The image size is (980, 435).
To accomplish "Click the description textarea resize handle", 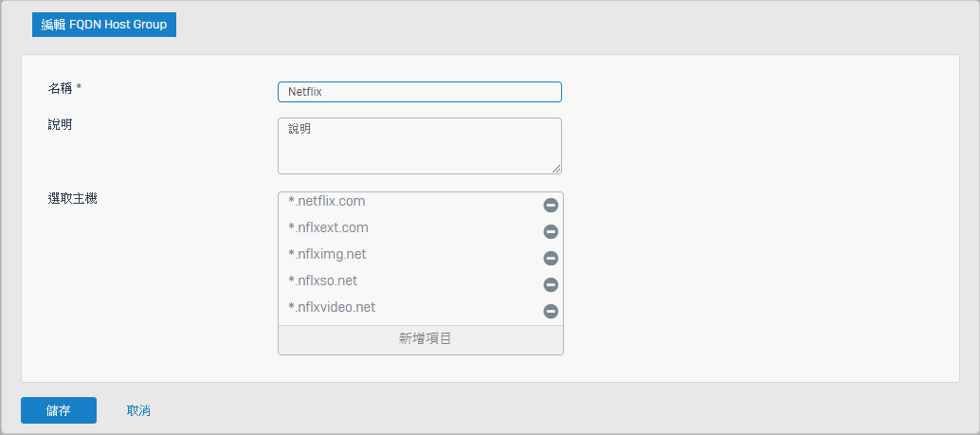I will 556,169.
